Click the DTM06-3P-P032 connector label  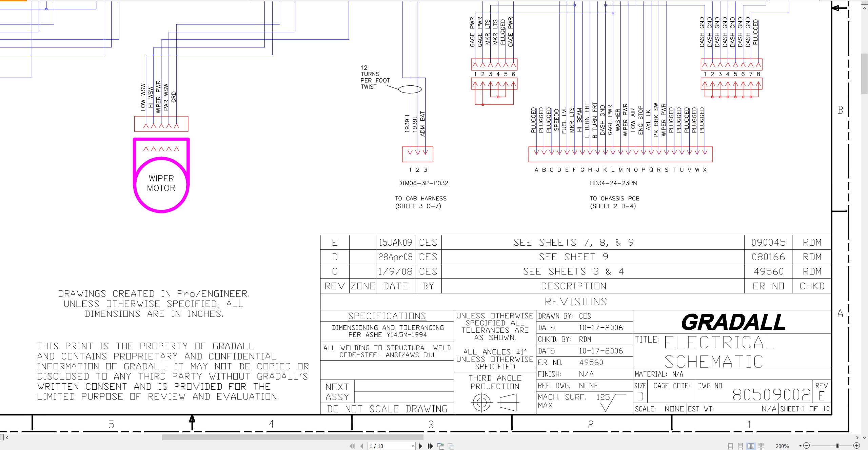point(423,183)
